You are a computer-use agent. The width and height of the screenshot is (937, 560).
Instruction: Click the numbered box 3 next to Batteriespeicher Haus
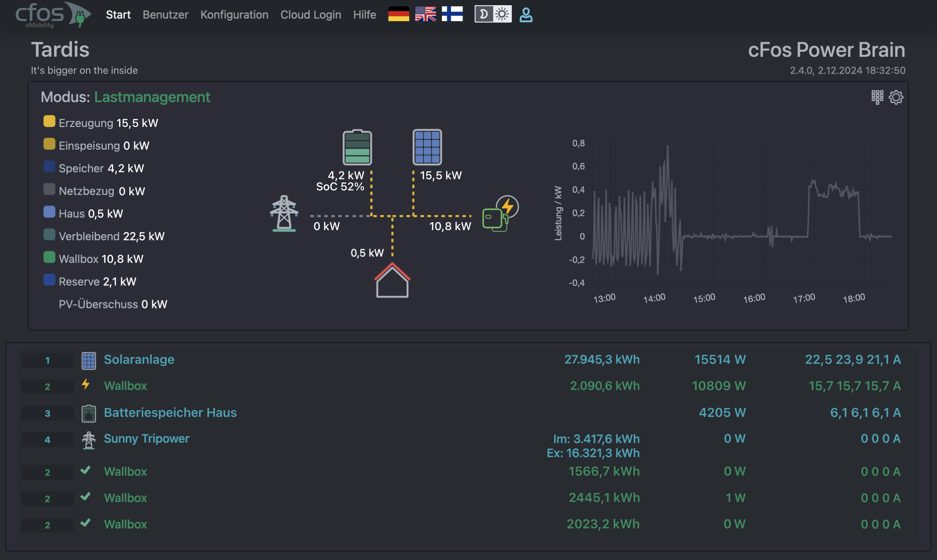(47, 413)
